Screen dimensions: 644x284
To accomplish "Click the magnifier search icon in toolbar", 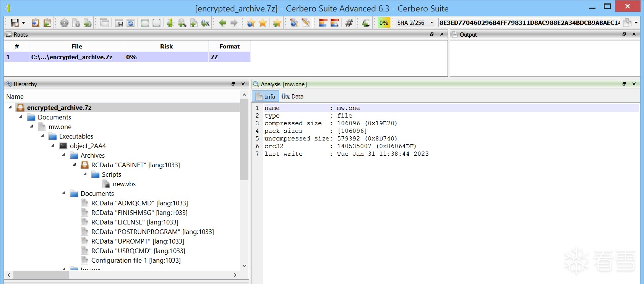I will click(182, 23).
